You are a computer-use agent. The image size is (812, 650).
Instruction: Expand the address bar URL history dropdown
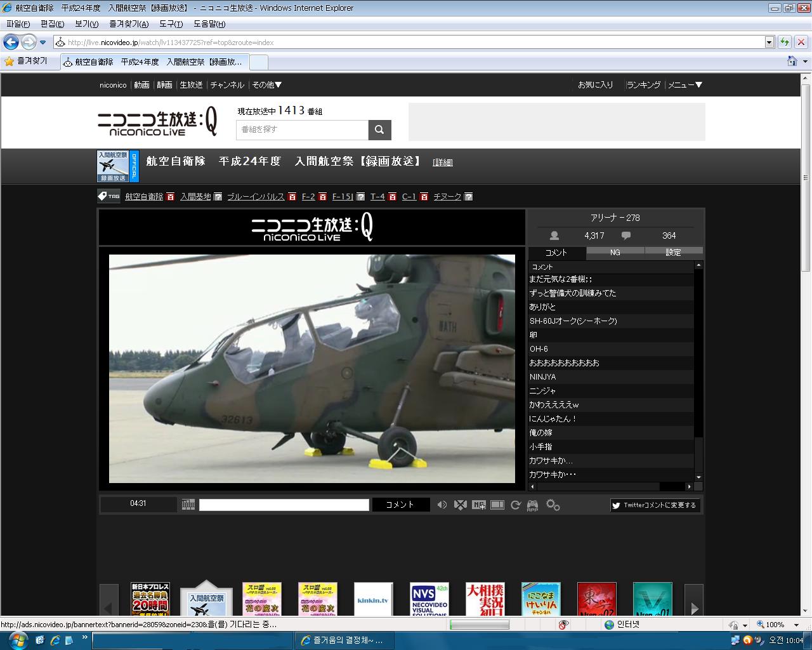click(x=769, y=43)
